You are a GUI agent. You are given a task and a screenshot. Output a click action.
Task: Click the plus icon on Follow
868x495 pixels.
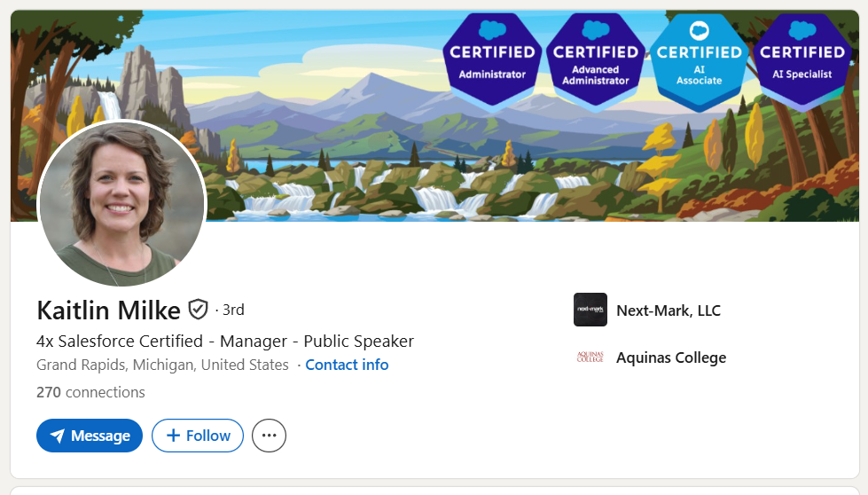click(173, 436)
